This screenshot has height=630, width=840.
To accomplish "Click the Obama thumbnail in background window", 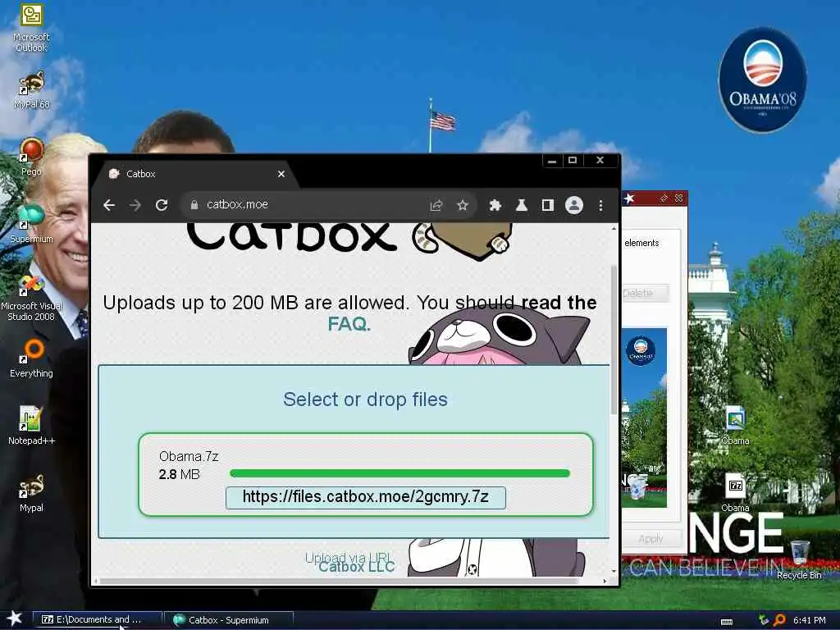I will [x=645, y=418].
